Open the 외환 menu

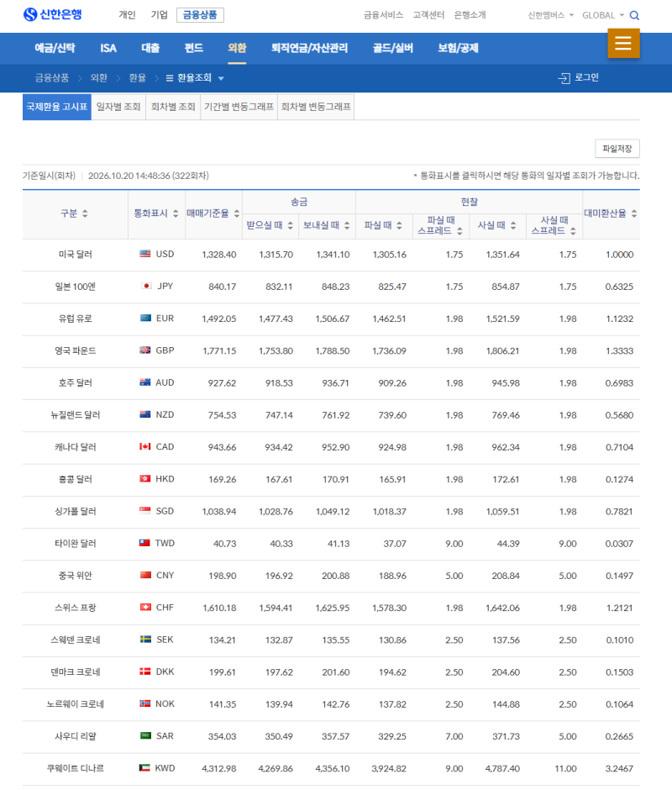pos(237,49)
